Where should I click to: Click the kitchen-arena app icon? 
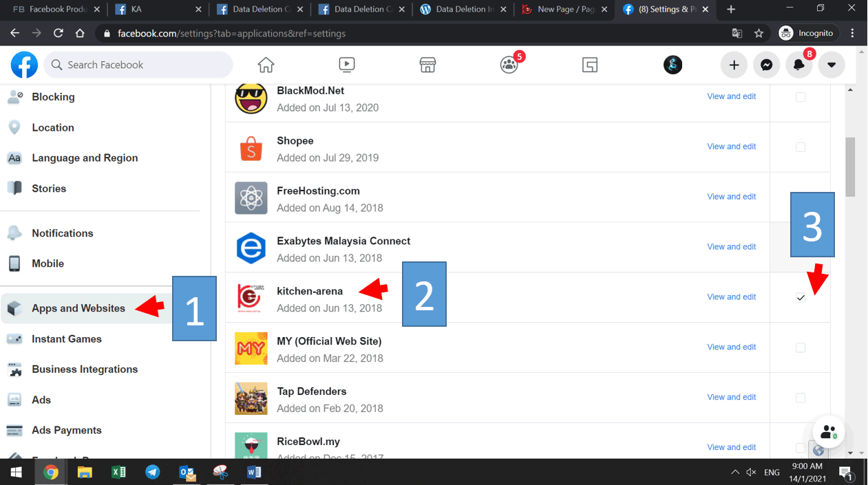pyautogui.click(x=251, y=299)
